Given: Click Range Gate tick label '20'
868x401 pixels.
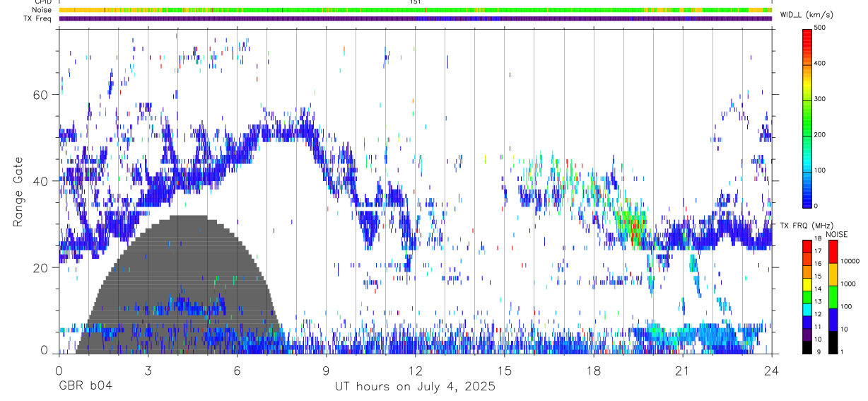Looking at the screenshot, I should [41, 267].
